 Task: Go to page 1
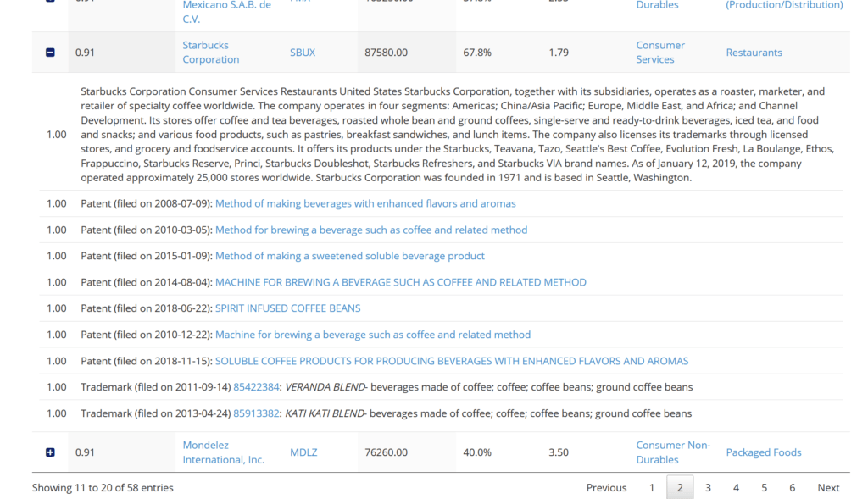pyautogui.click(x=652, y=487)
